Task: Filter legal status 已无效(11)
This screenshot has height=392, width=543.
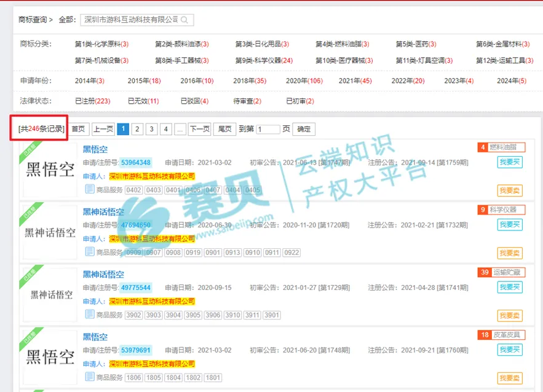Action: (143, 101)
